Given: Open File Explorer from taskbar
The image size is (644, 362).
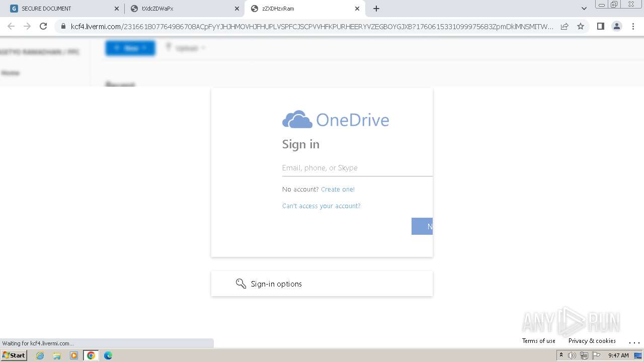Looking at the screenshot, I should click(57, 355).
